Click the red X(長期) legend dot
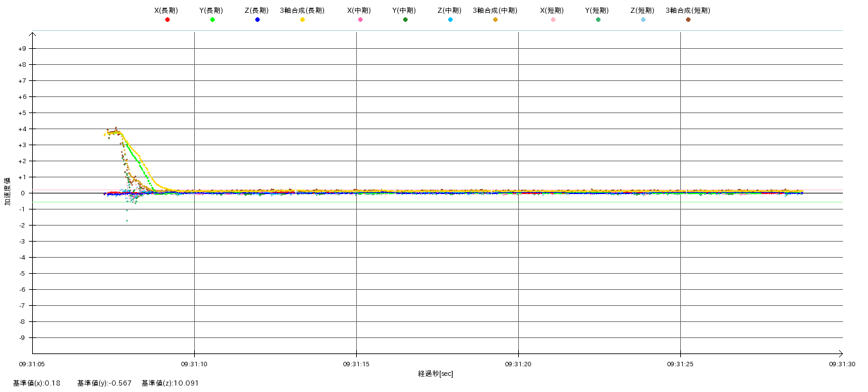This screenshot has height=392, width=868. 167,20
